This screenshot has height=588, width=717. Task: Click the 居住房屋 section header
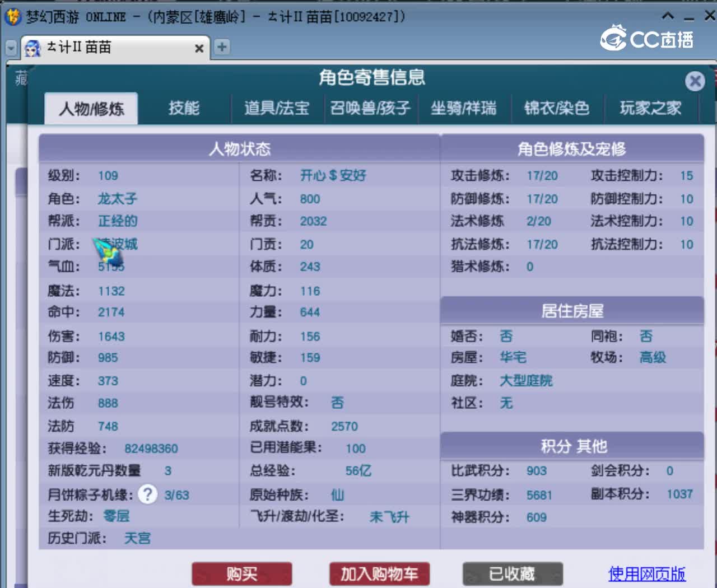pyautogui.click(x=572, y=311)
